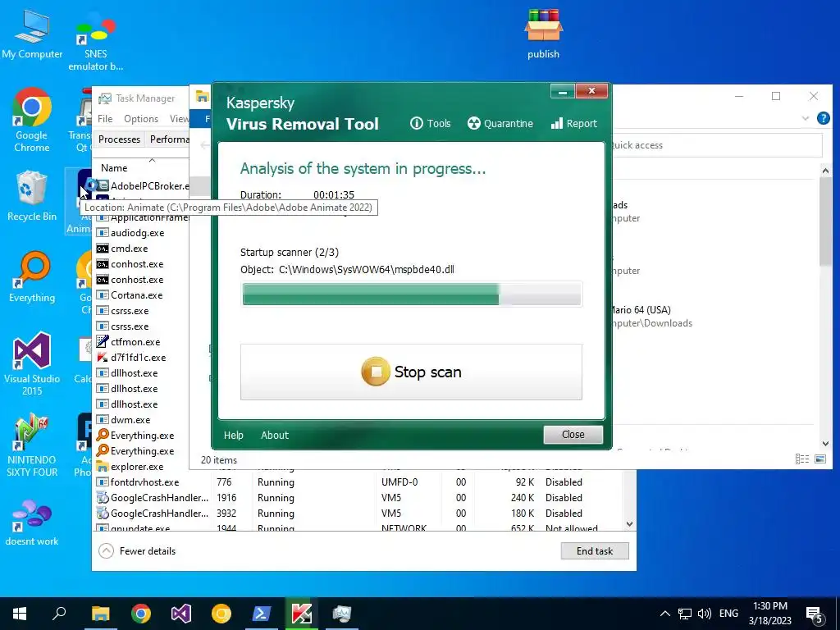Switch to Task Manager taskbar icon

(341, 614)
